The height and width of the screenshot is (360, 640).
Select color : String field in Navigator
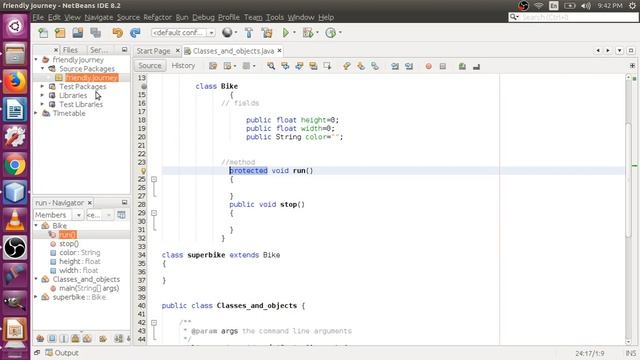(x=80, y=253)
